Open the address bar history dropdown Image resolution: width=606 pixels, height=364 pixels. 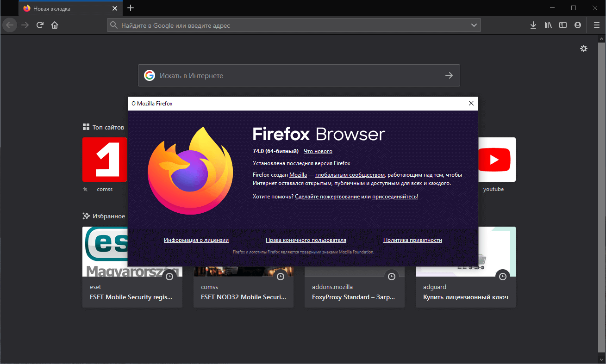[x=474, y=25]
